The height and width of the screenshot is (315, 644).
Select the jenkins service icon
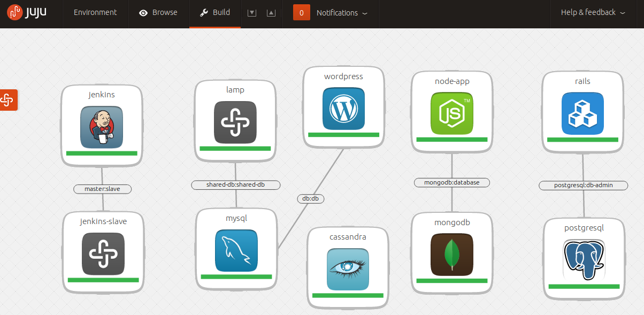tap(102, 127)
